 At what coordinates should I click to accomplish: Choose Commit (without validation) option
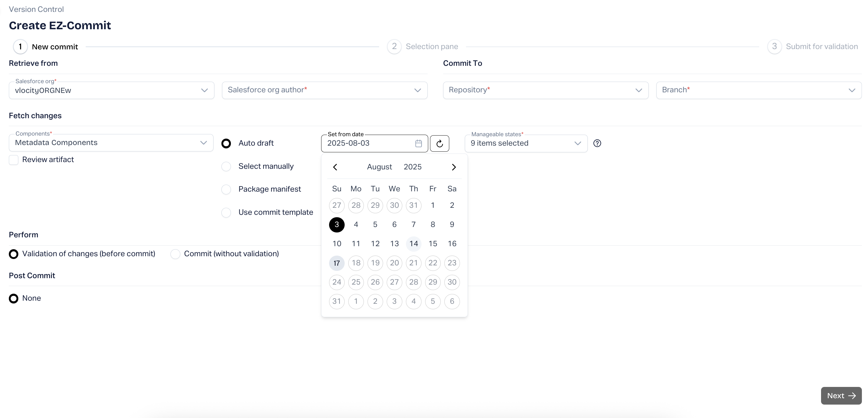point(175,254)
